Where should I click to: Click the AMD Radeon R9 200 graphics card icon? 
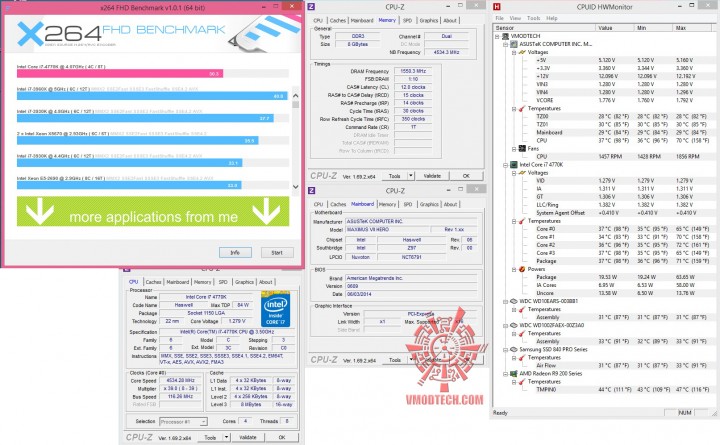pyautogui.click(x=514, y=373)
